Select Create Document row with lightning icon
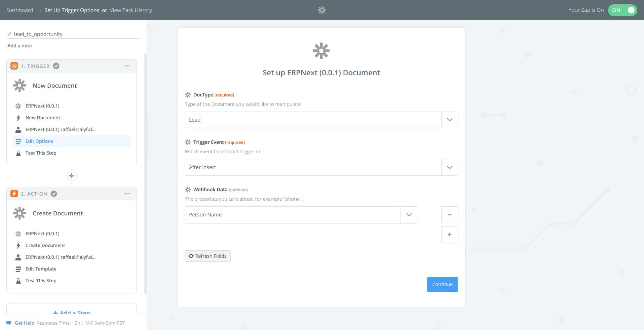Image resolution: width=644 pixels, height=330 pixels. point(45,245)
